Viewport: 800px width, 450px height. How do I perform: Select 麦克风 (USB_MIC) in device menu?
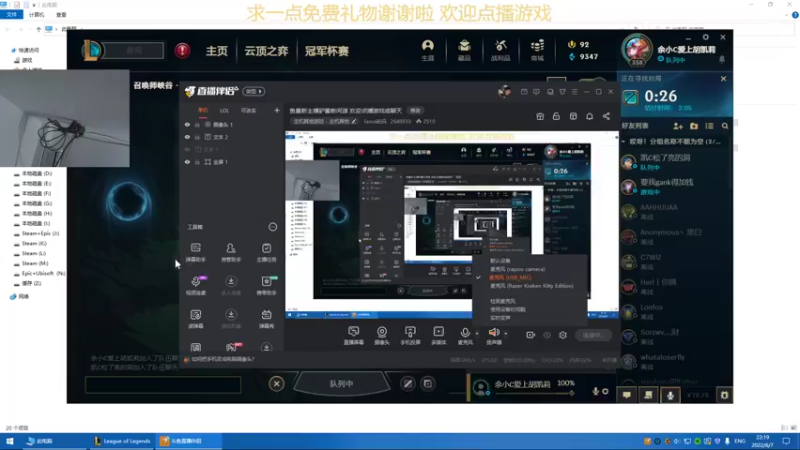pyautogui.click(x=510, y=278)
